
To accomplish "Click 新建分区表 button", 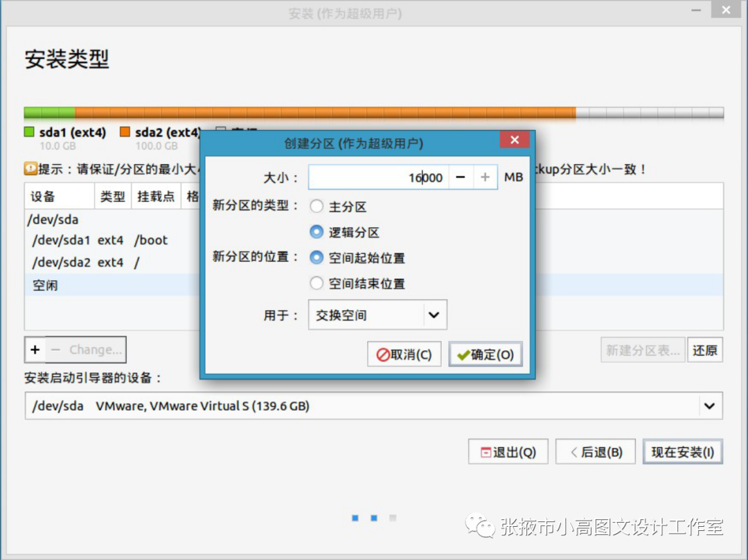I will [x=643, y=350].
